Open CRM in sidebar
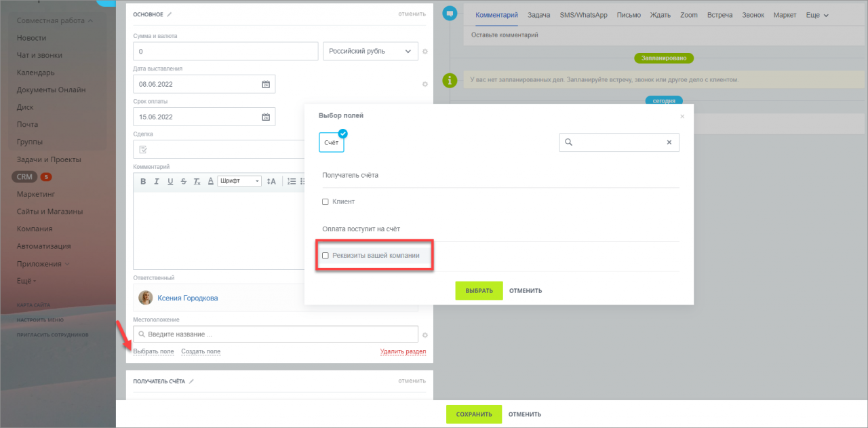This screenshot has width=868, height=428. (24, 177)
